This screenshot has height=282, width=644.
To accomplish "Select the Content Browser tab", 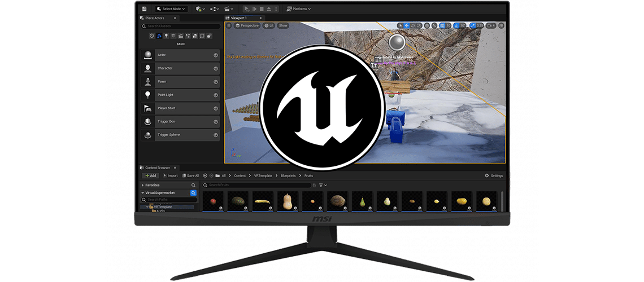I will pyautogui.click(x=158, y=168).
